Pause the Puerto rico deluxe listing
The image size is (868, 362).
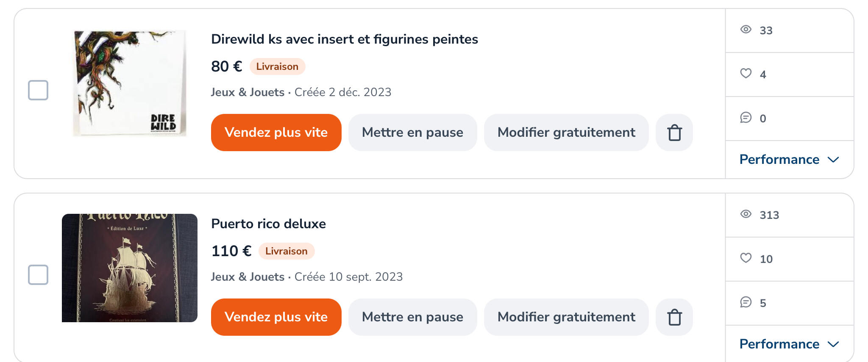tap(413, 317)
